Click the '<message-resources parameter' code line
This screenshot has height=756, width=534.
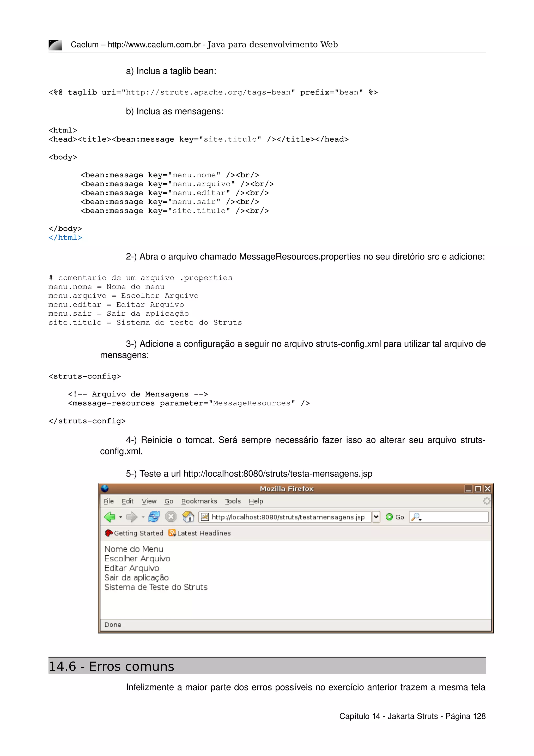[189, 403]
